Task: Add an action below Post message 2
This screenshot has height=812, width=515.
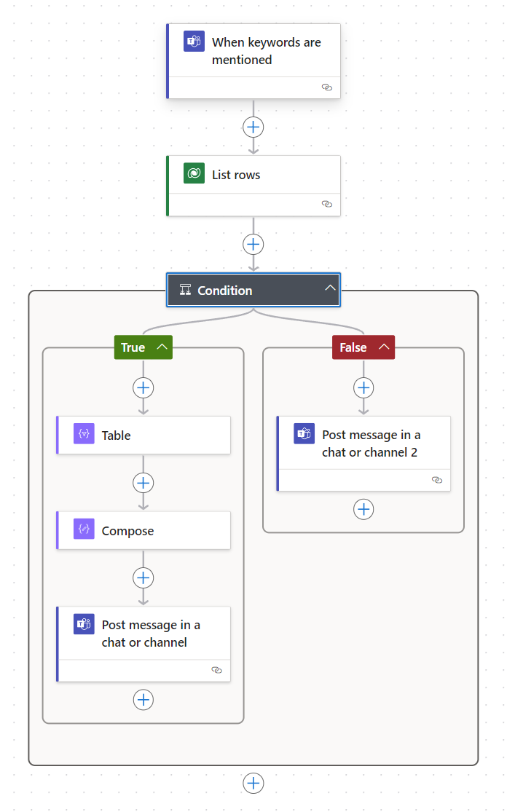Action: point(363,509)
